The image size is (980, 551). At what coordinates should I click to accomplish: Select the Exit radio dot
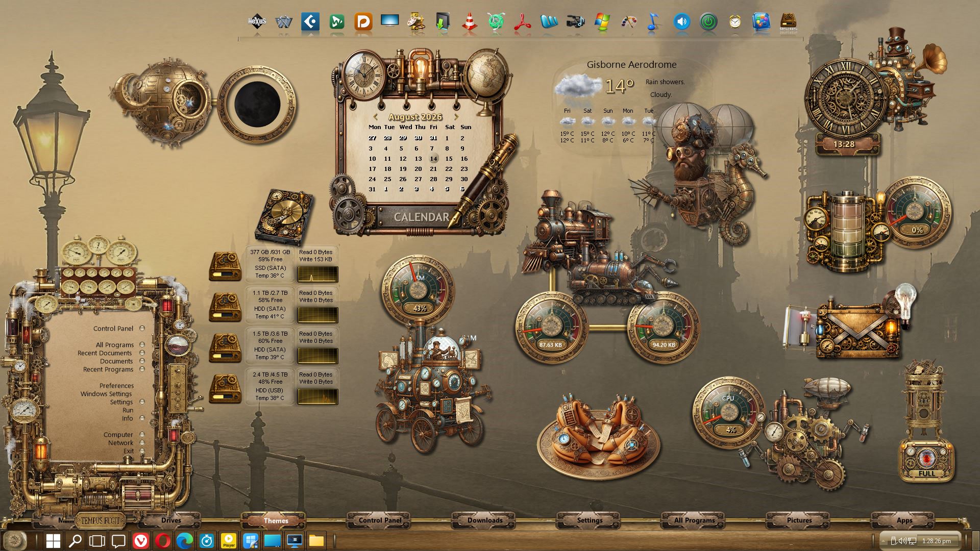coord(142,451)
